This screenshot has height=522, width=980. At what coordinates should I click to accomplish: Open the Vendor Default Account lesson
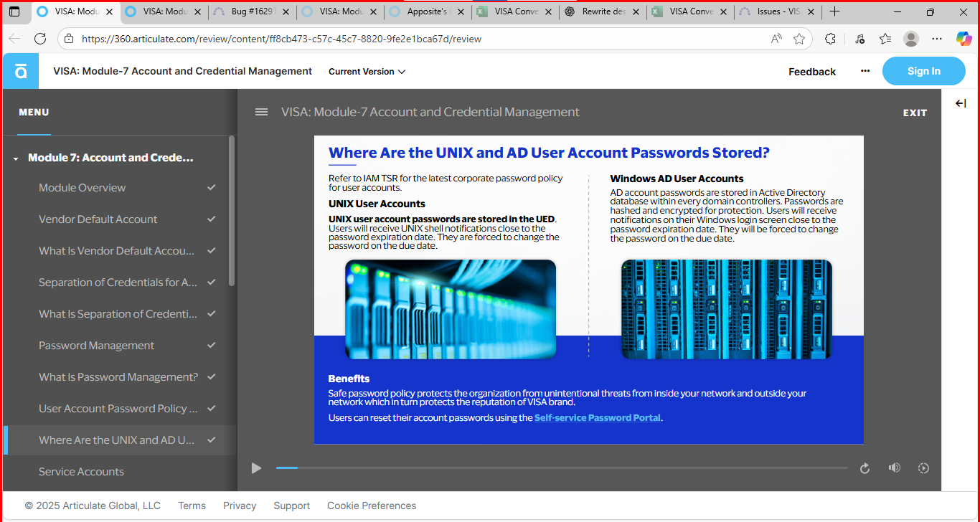pos(119,219)
